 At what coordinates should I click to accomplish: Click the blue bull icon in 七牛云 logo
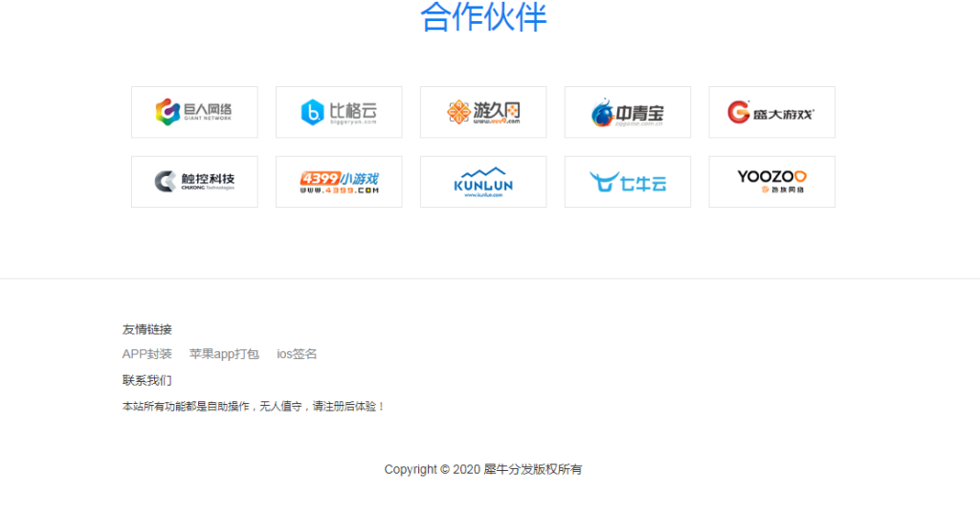[x=604, y=182]
